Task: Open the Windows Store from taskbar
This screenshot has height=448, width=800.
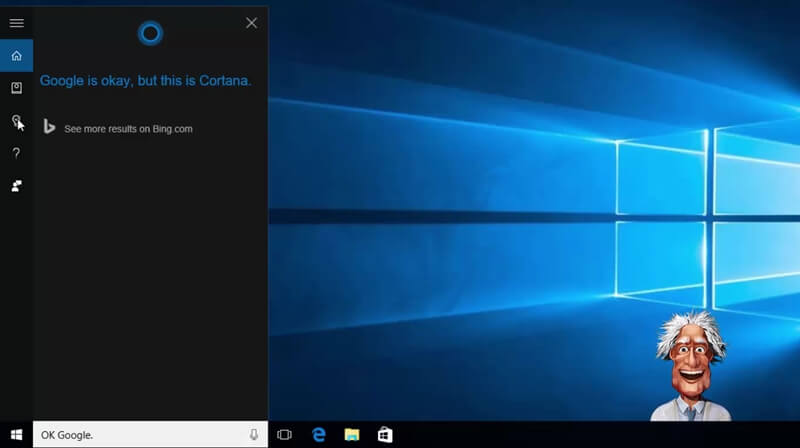Action: pos(385,435)
